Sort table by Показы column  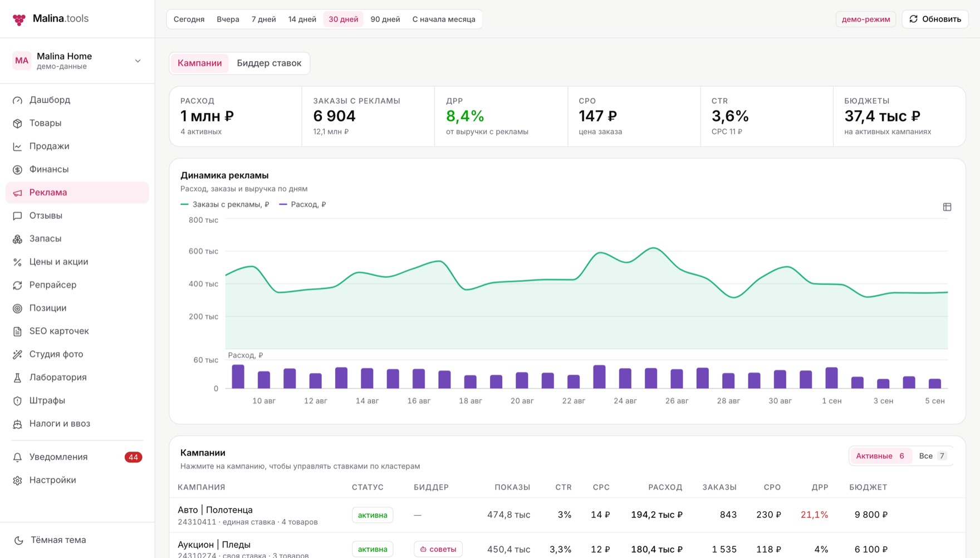(x=512, y=487)
